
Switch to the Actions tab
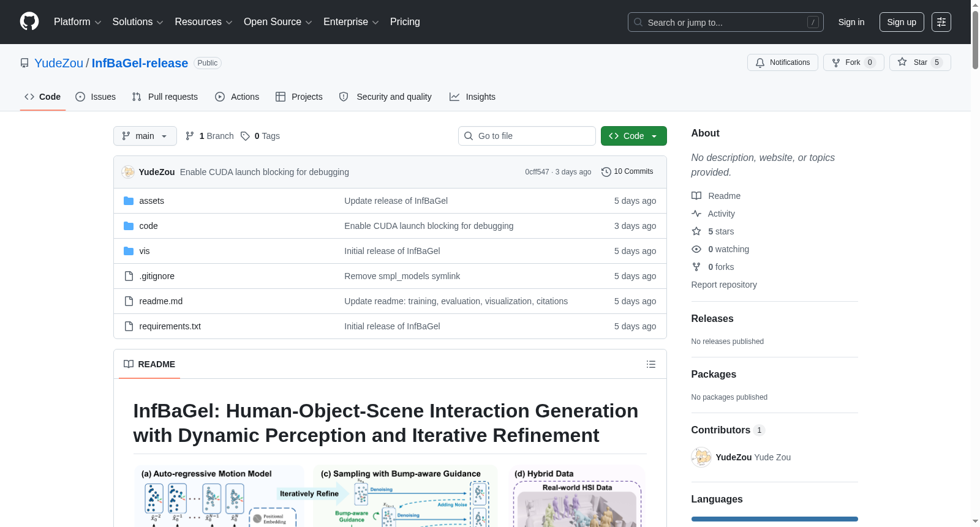click(237, 97)
